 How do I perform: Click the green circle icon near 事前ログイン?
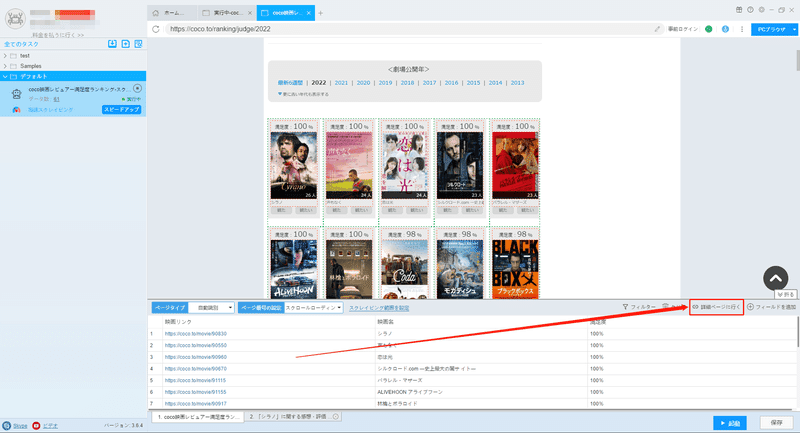coord(709,29)
